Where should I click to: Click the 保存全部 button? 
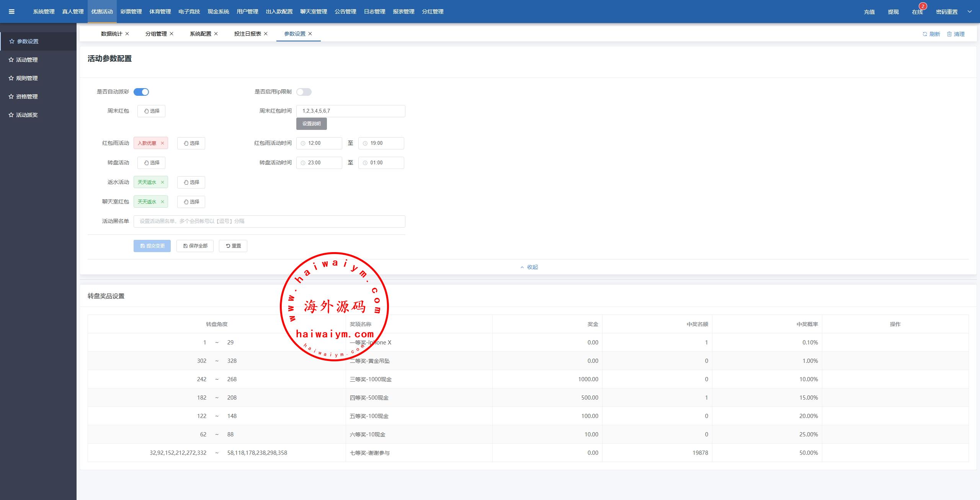point(195,246)
